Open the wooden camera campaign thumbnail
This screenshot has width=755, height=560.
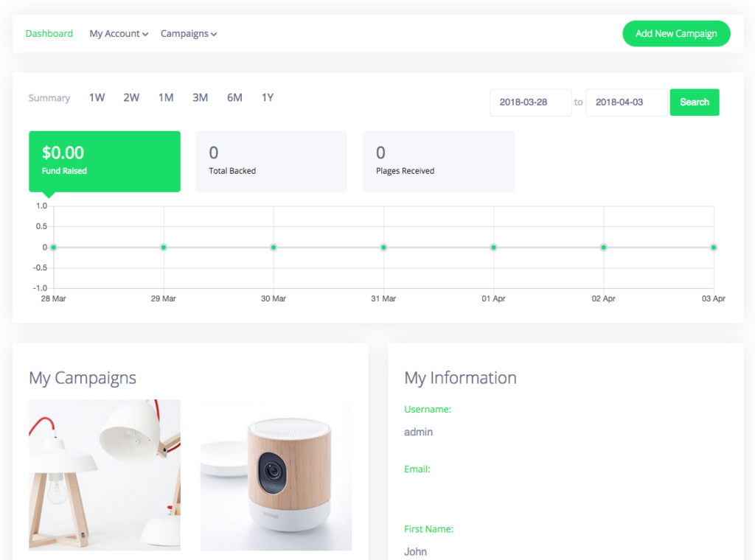click(x=276, y=475)
